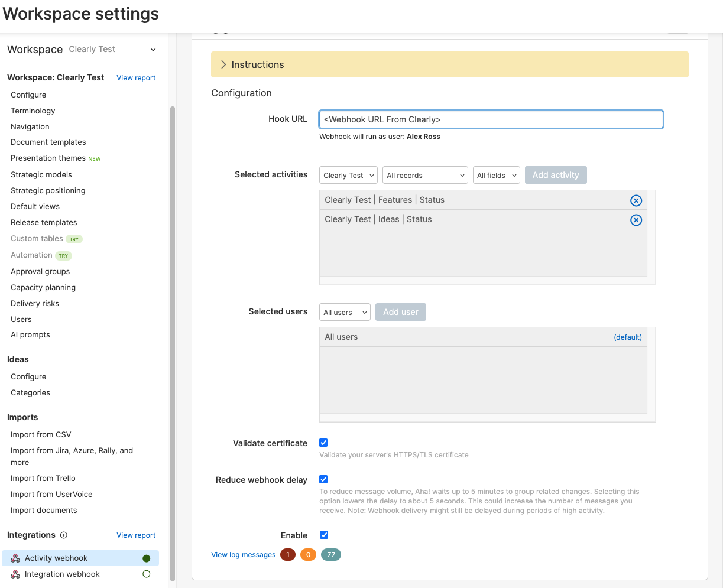
Task: Open View log messages link
Action: [x=244, y=555]
